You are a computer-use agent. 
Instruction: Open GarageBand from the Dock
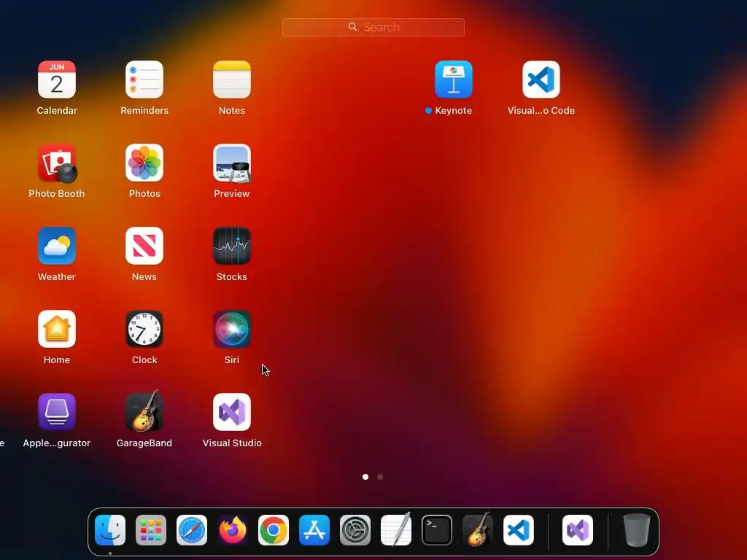tap(478, 529)
